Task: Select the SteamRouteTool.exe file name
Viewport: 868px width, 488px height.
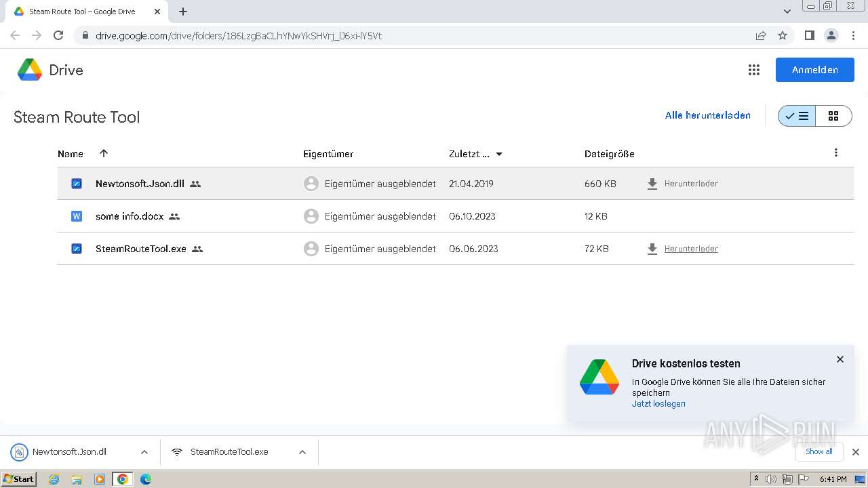Action: (141, 249)
